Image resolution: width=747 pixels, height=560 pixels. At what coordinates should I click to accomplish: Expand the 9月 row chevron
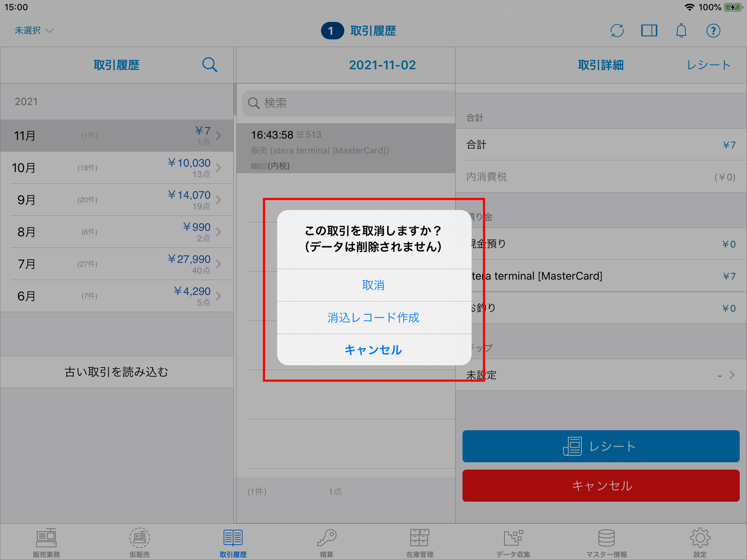(218, 200)
